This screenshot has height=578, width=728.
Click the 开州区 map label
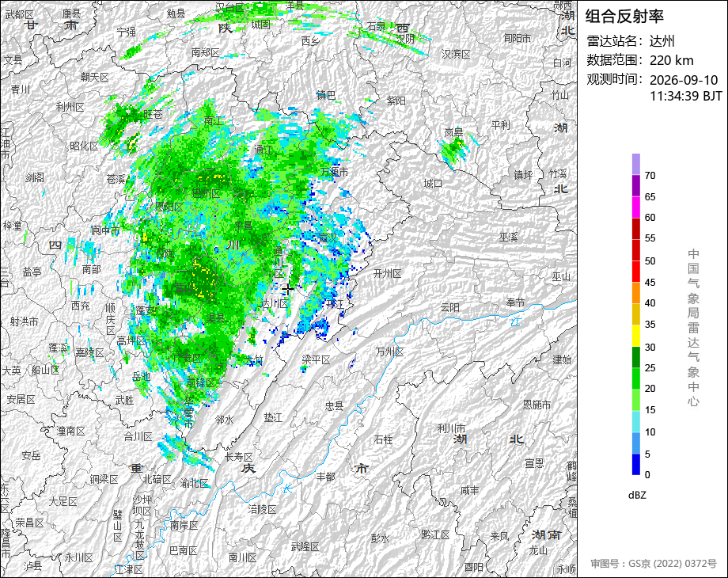click(x=387, y=274)
